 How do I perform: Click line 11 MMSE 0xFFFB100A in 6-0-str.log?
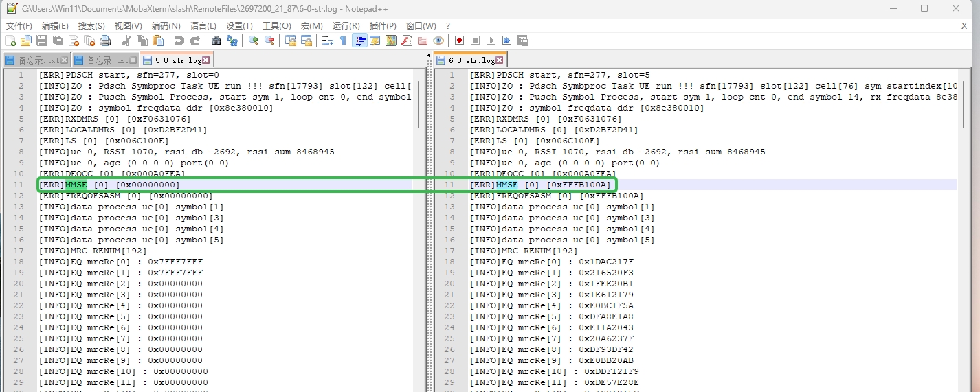(540, 185)
